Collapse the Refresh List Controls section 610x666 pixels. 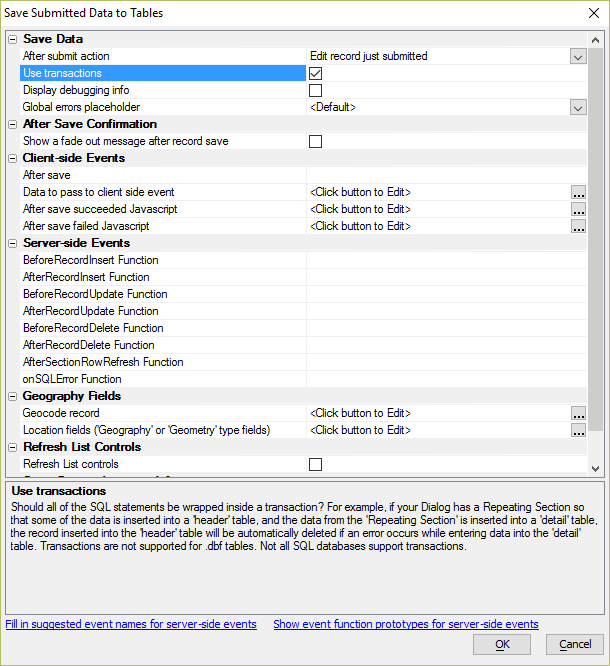(x=13, y=447)
